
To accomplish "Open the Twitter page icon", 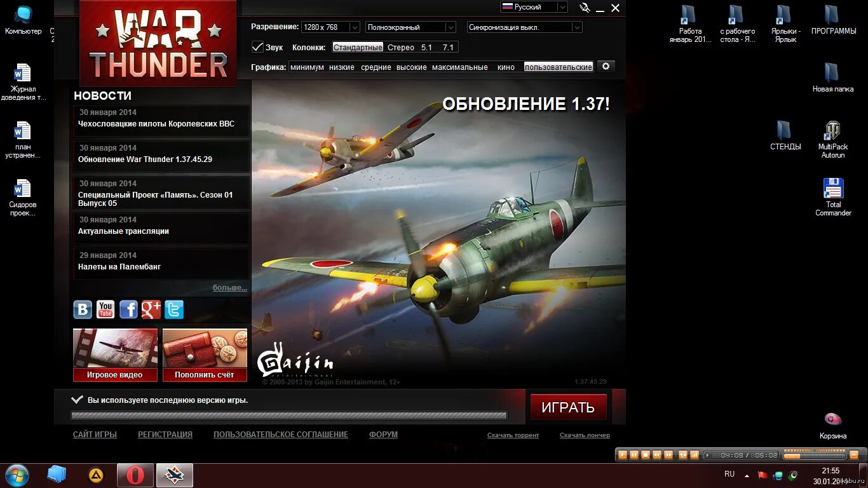I will click(174, 309).
